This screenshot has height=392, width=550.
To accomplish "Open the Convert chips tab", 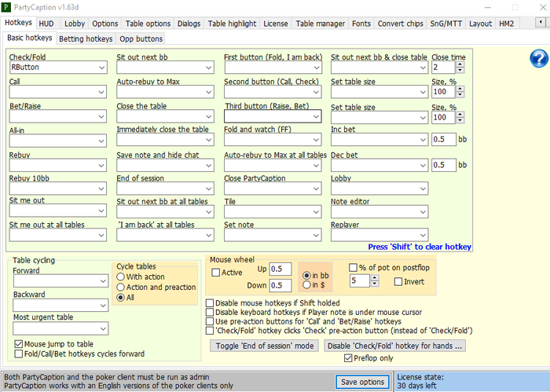I will [401, 24].
